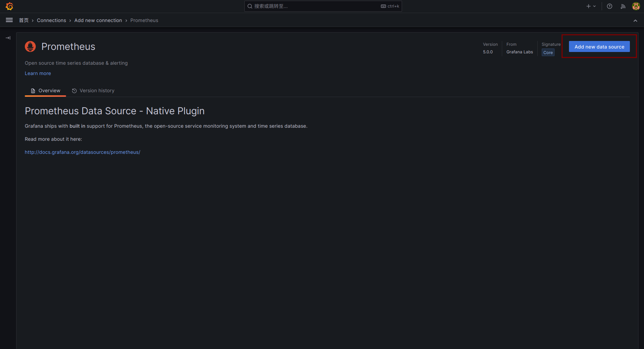This screenshot has width=644, height=349.
Task: Click the Grafana logo icon
Action: (9, 6)
